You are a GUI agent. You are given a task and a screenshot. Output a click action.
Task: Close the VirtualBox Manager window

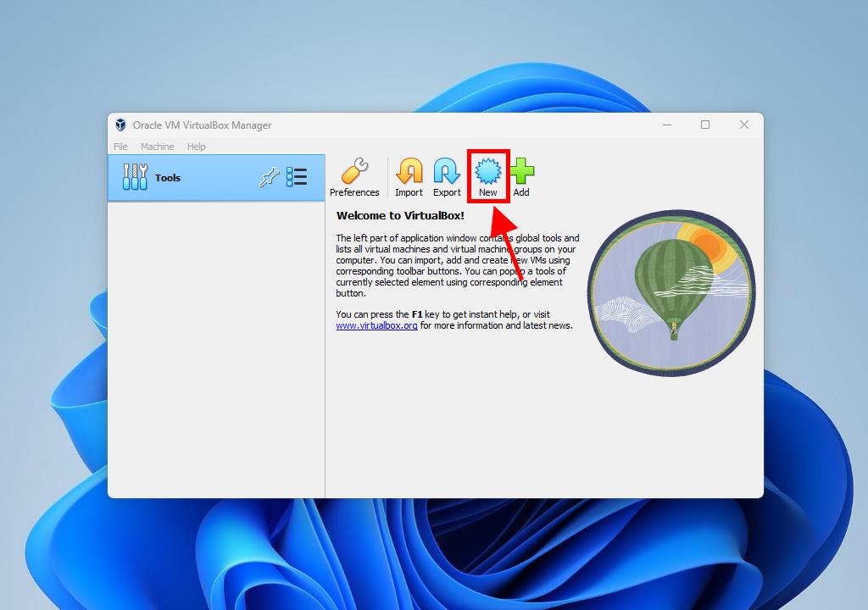tap(743, 125)
